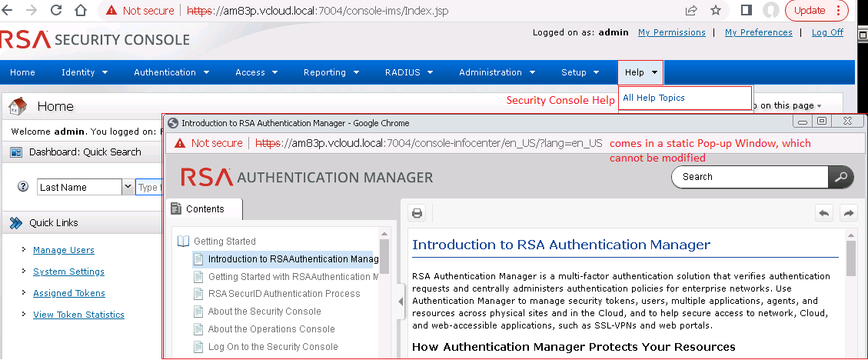Bookmark page with browser star icon
This screenshot has height=360, width=868.
click(x=716, y=10)
